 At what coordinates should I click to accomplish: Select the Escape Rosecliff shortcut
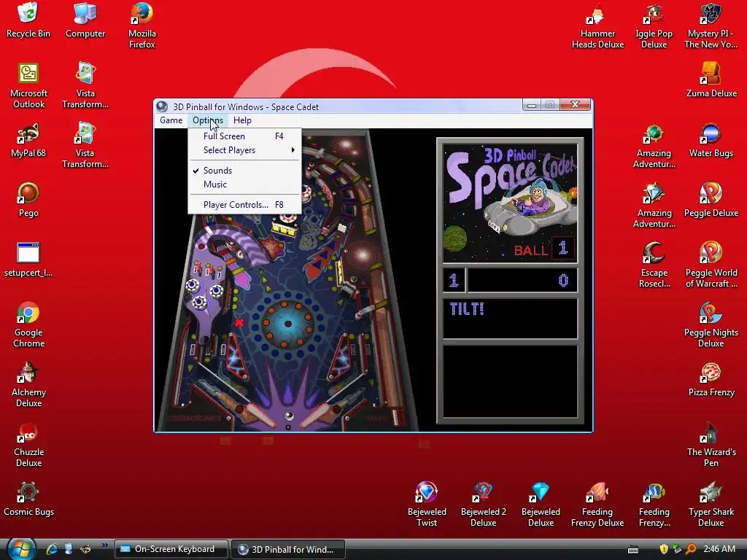pyautogui.click(x=654, y=265)
